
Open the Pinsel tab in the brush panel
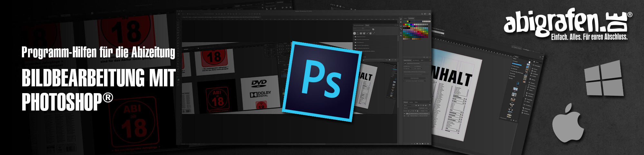click(x=367, y=25)
